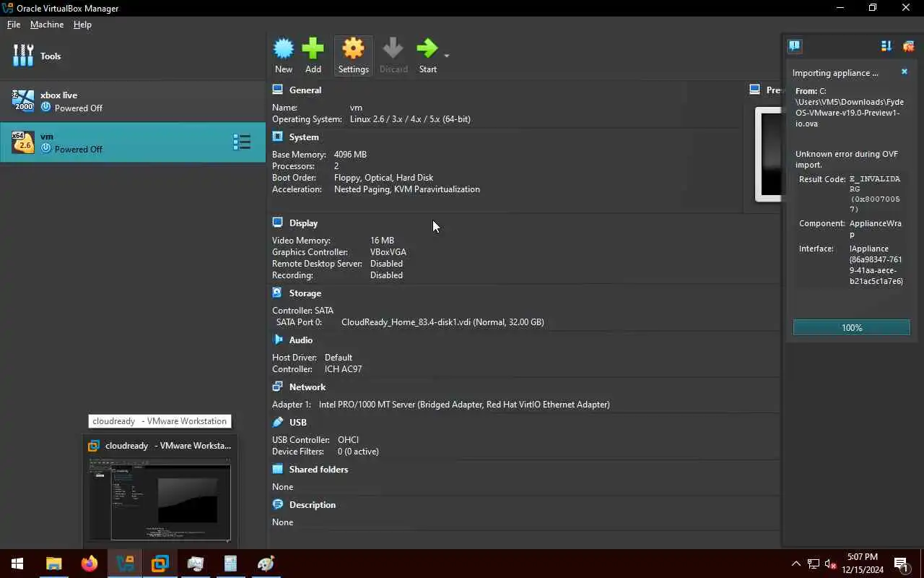Click the Boot Order value text
Screen dimensions: 924x578
[x=383, y=178]
